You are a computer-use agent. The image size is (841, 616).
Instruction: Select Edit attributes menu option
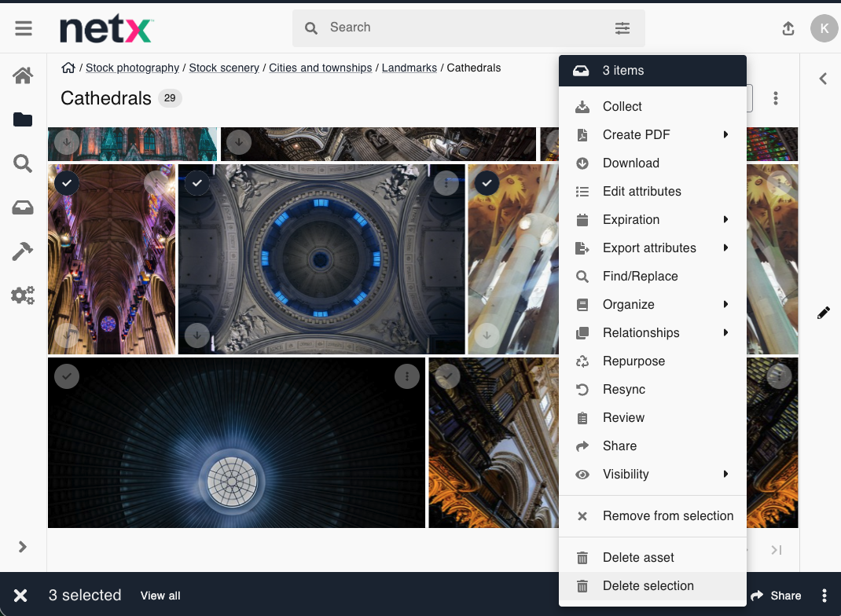point(641,191)
